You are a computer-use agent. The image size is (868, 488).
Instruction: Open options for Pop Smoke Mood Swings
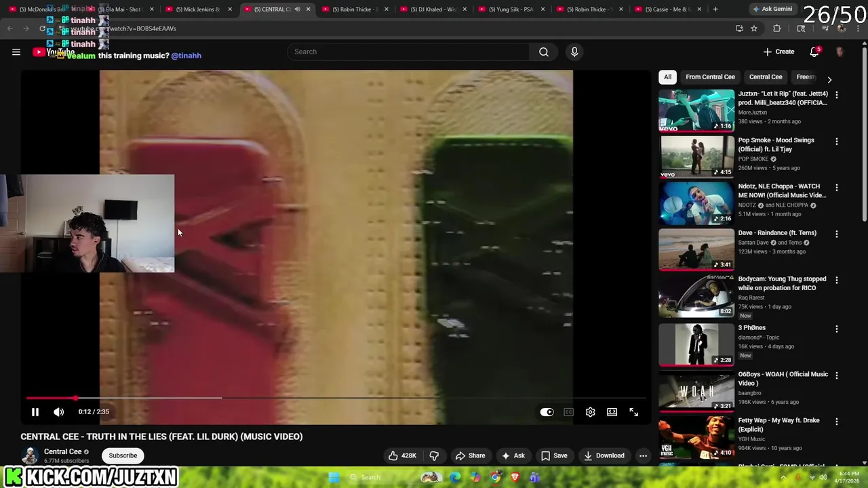(x=836, y=142)
